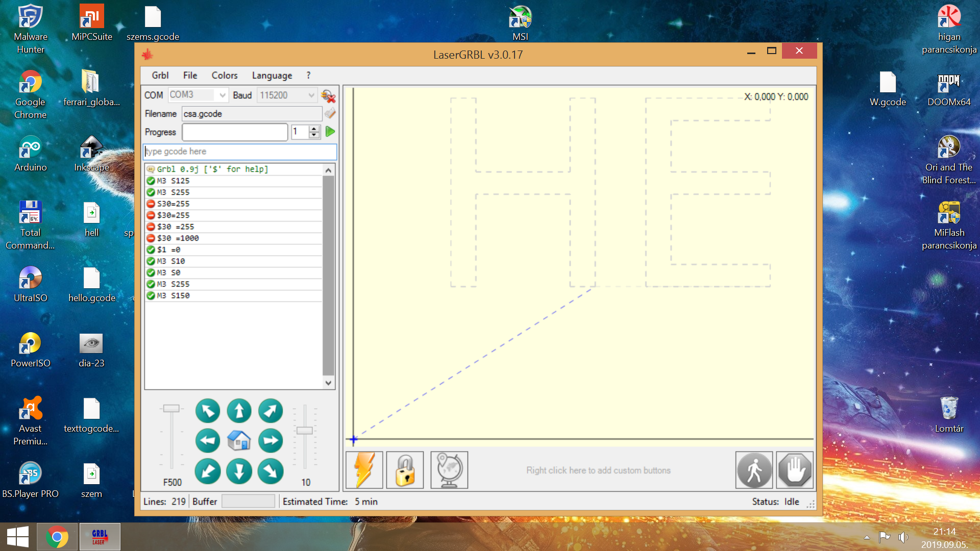Viewport: 980px width, 551px height.
Task: Jog diagonally toward the bottom-right
Action: (x=270, y=471)
